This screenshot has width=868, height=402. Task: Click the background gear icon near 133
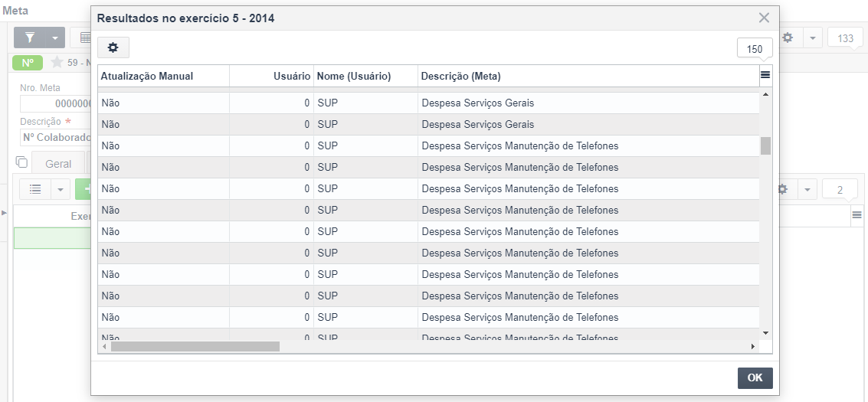[x=788, y=38]
